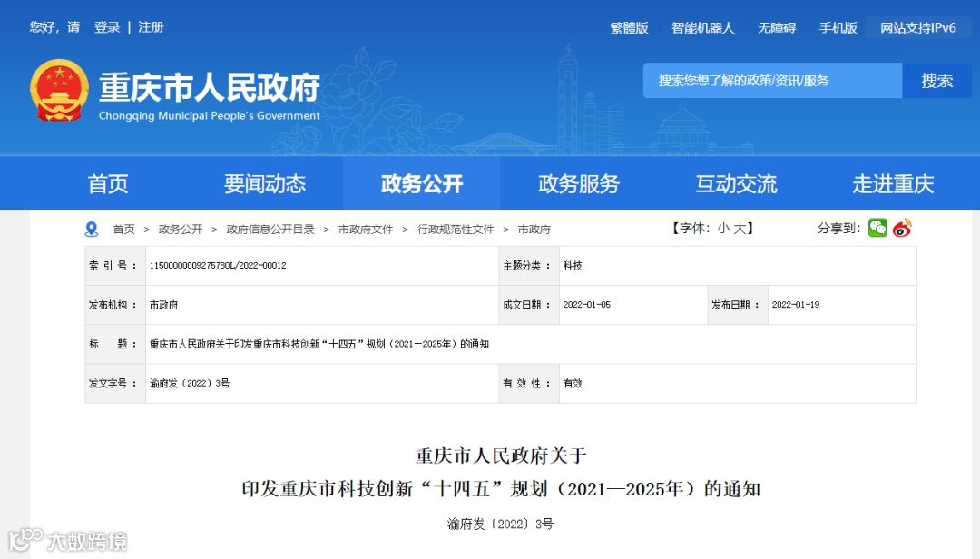Viewport: 980px width, 559px height.
Task: Open the 走进重庆 navigation tab
Action: click(x=893, y=184)
